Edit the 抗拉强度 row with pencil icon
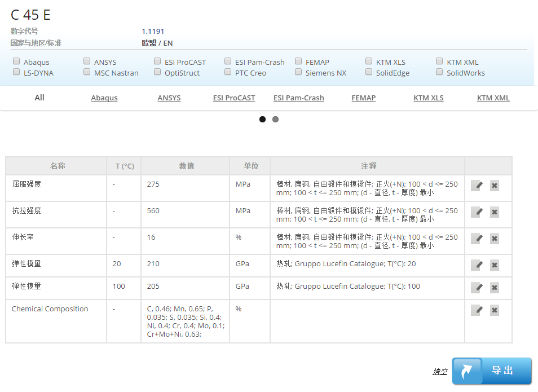538x392 pixels. point(477,212)
